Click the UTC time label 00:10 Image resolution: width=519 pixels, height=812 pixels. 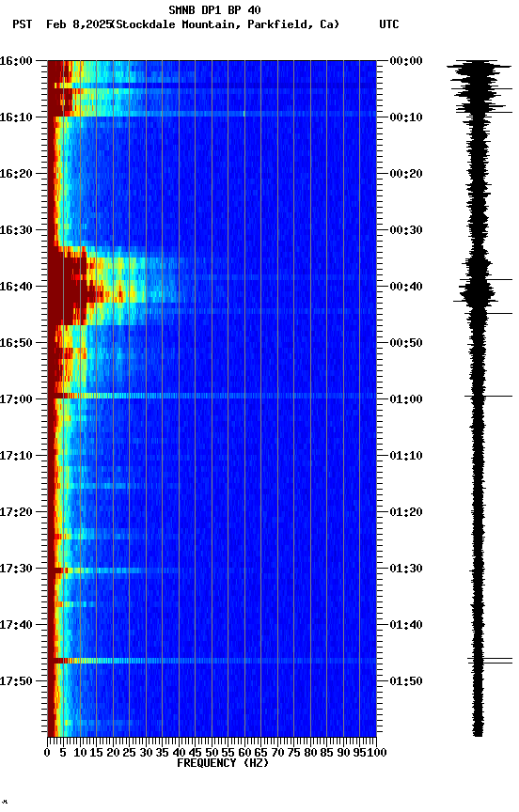406,117
